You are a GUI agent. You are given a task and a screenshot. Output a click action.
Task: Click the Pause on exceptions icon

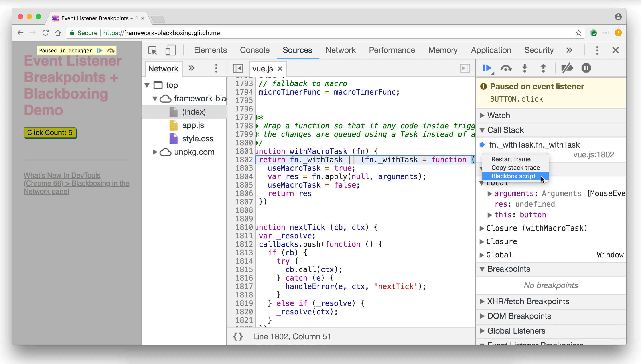(x=586, y=68)
